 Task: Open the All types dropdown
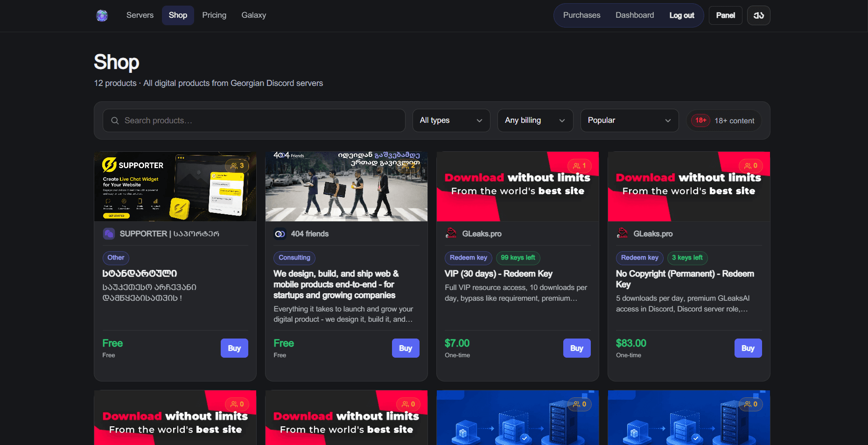(x=451, y=120)
